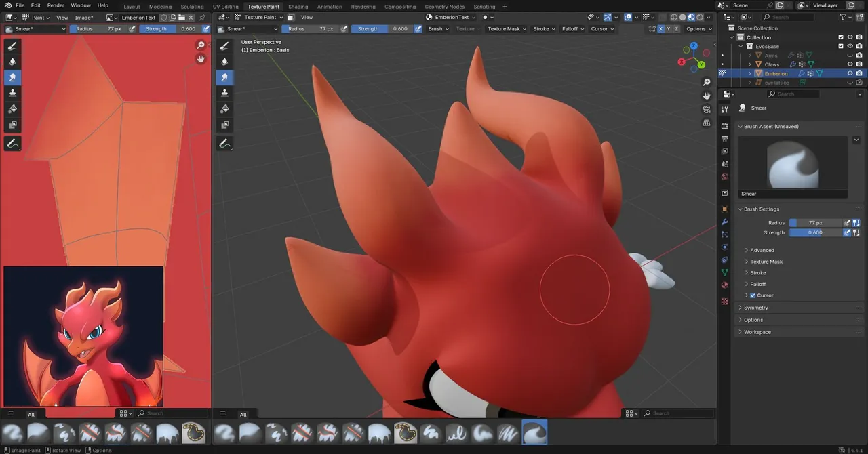The image size is (868, 454).
Task: Select the Soften tool in image editor toolbar
Action: click(12, 61)
